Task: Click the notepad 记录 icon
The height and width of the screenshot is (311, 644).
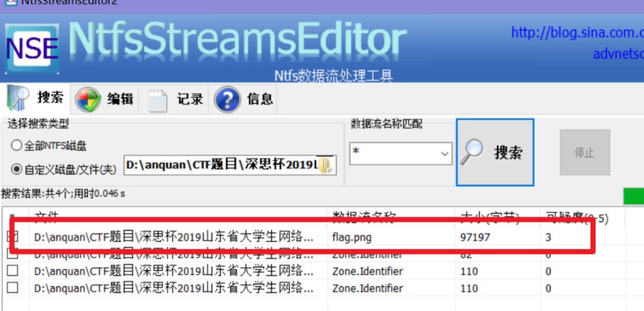Action: 157,100
